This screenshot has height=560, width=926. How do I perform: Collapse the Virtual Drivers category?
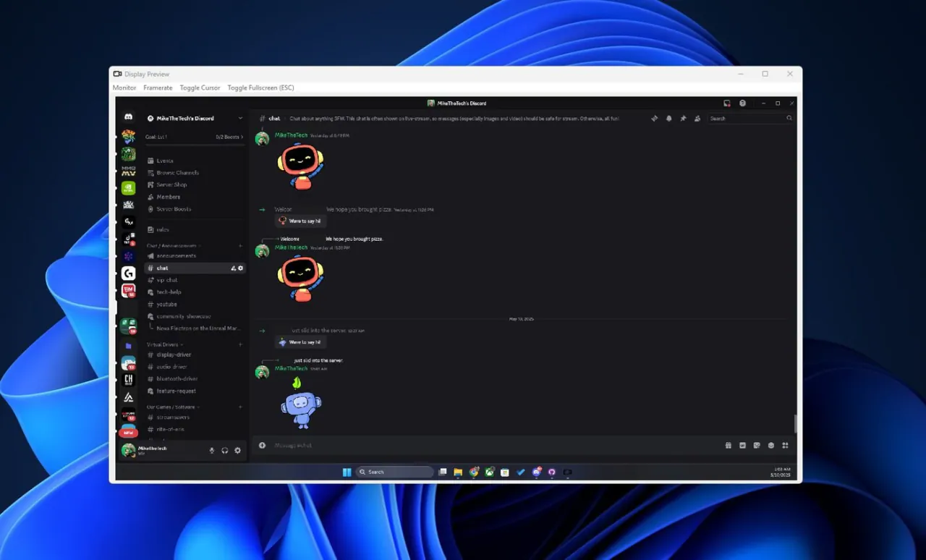(165, 344)
